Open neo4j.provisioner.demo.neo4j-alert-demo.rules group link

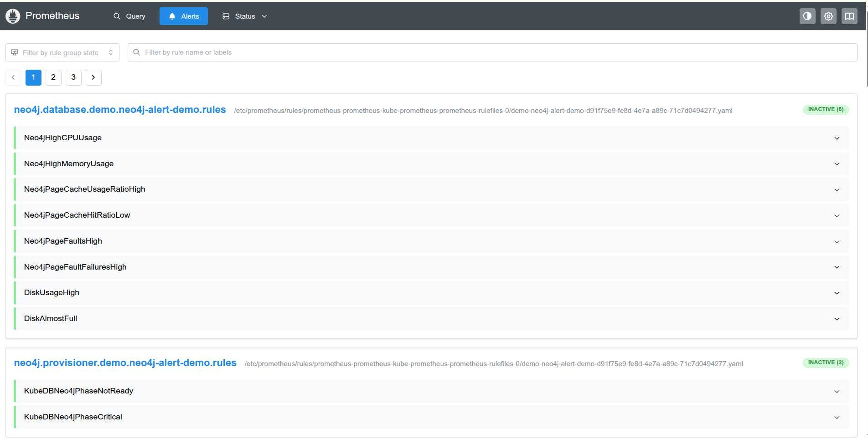pos(125,363)
